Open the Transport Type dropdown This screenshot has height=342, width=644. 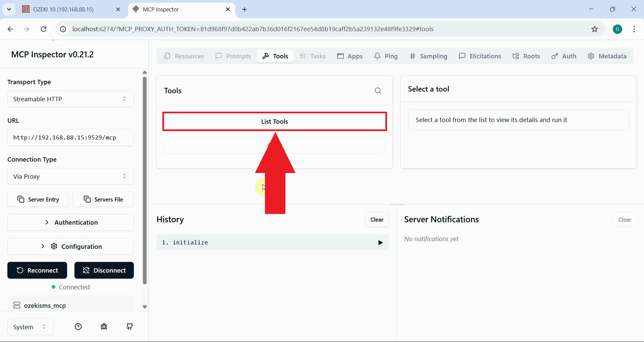tap(70, 99)
